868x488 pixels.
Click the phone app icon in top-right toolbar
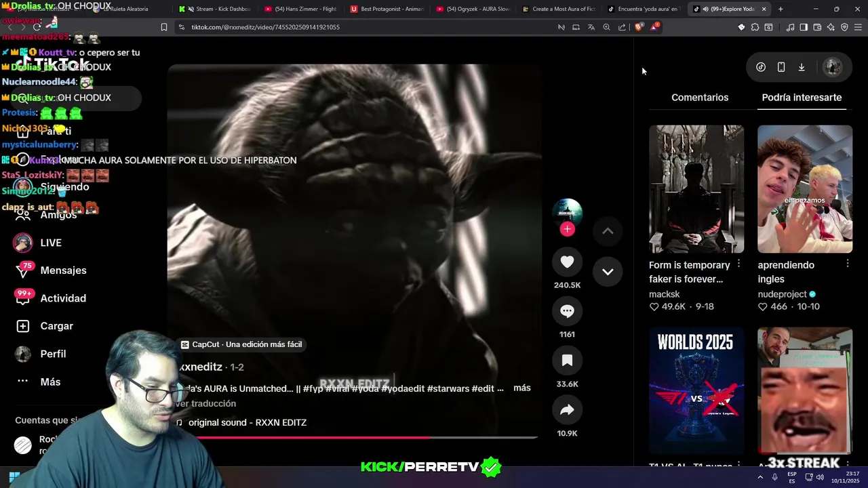(x=781, y=67)
